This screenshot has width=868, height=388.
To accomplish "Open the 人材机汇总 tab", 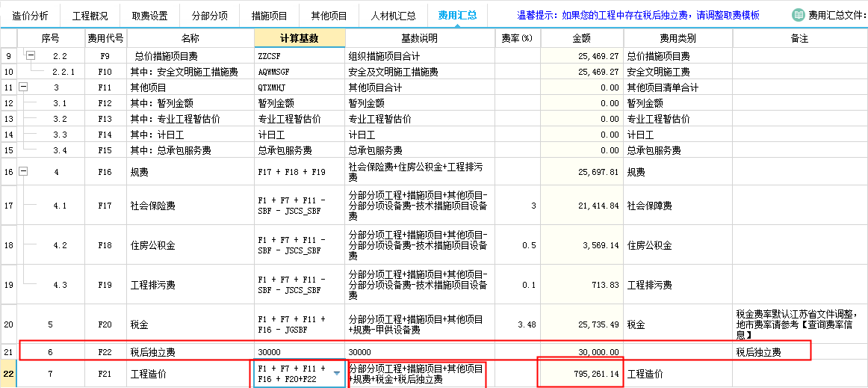I will click(x=393, y=15).
